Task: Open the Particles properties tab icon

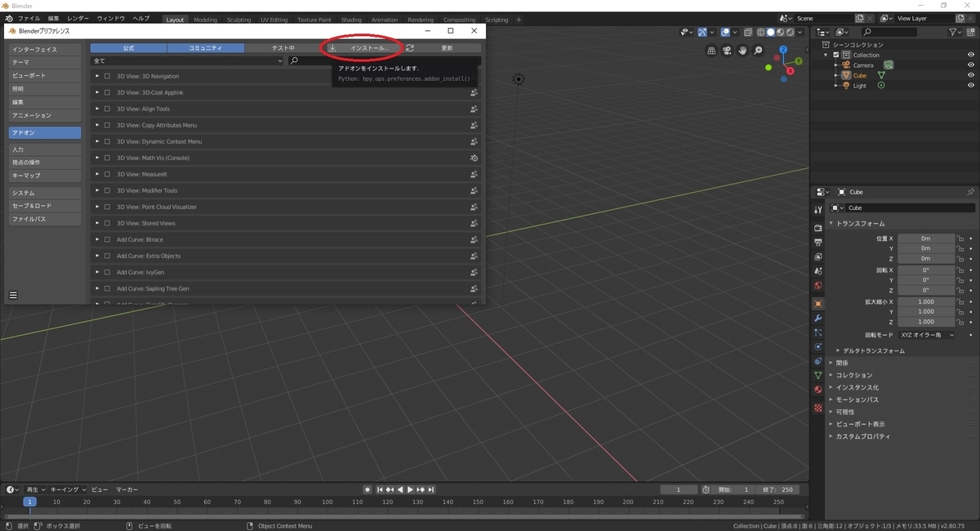Action: point(817,332)
